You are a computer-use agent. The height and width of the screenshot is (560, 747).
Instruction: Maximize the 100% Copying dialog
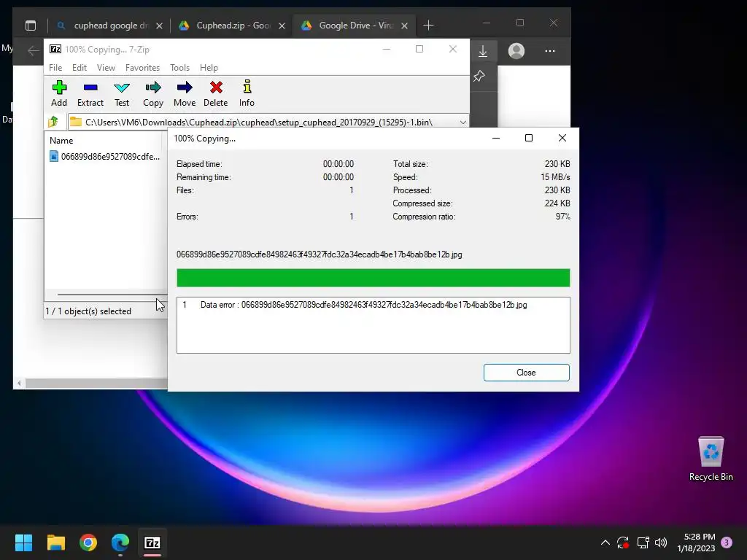tap(529, 138)
